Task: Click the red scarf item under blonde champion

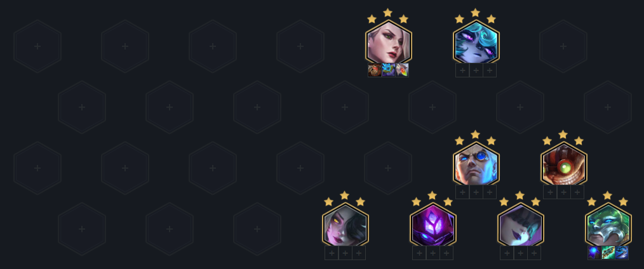Action: tap(375, 70)
